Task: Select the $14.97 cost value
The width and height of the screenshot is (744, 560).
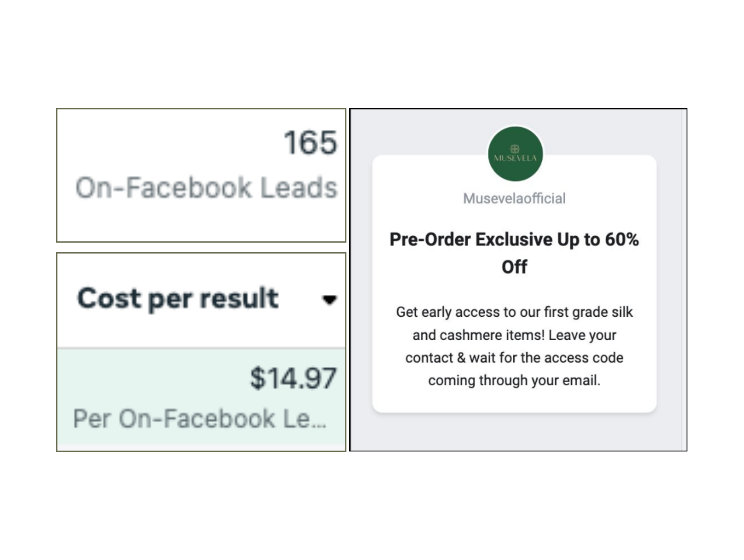Action: (x=293, y=378)
